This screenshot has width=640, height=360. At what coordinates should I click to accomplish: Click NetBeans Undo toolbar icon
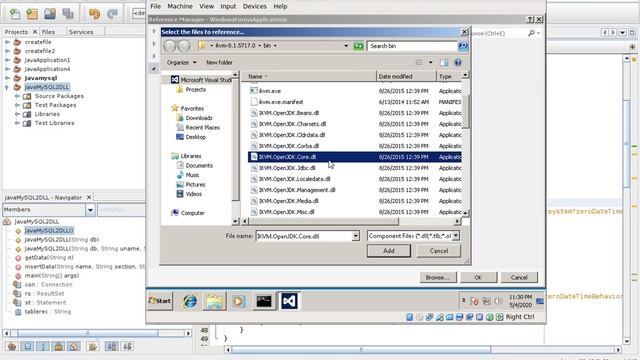pyautogui.click(x=94, y=14)
